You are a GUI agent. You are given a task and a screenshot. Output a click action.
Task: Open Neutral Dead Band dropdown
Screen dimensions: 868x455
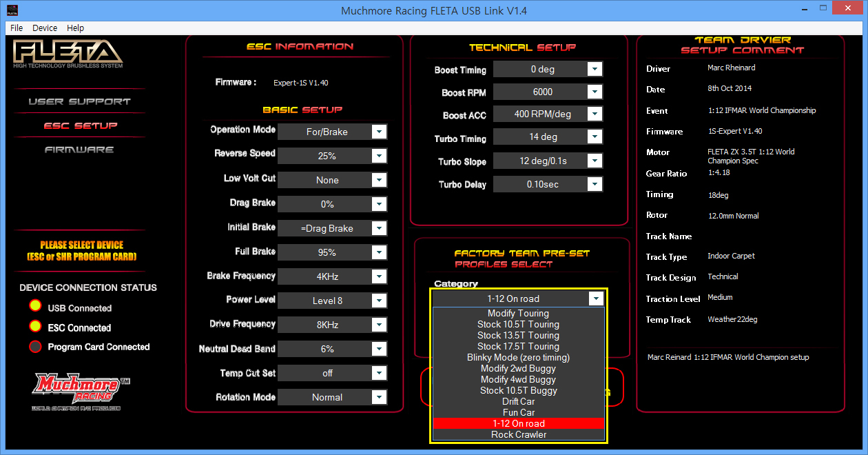(x=379, y=349)
